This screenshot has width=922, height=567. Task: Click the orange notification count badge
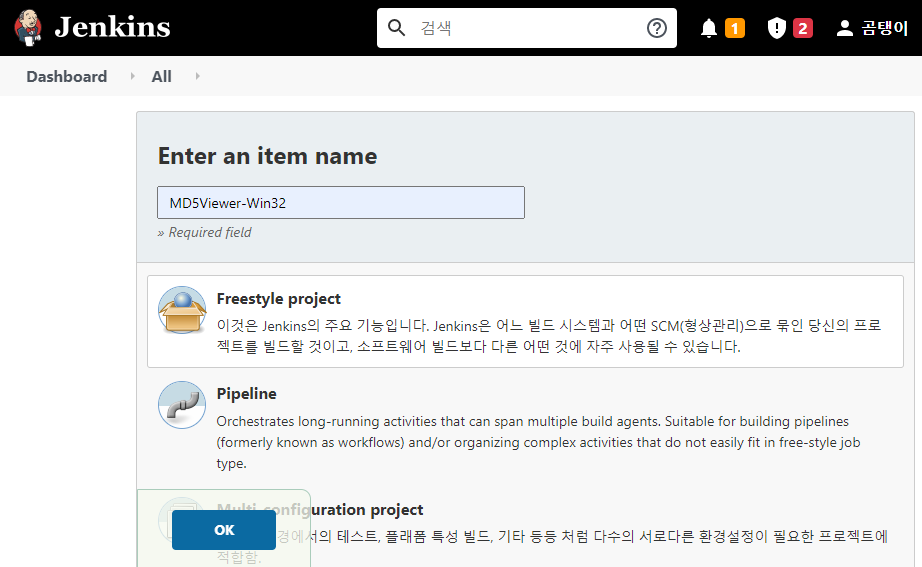pos(734,28)
